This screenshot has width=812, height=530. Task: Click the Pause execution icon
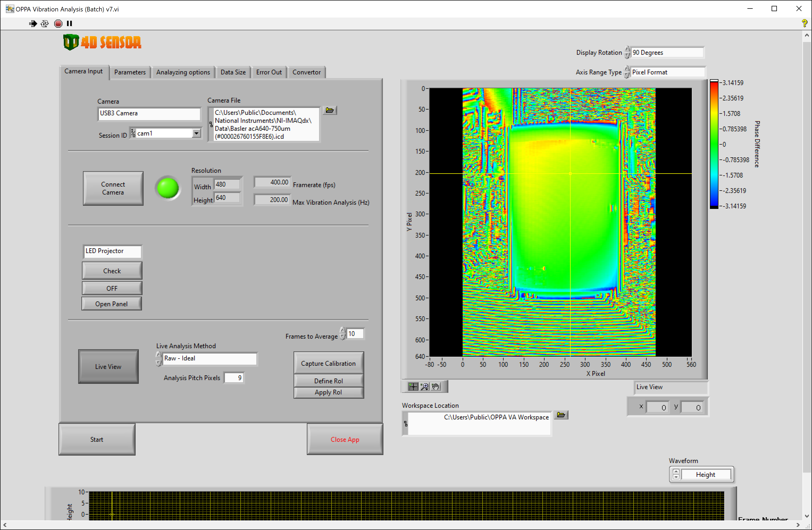click(x=70, y=24)
